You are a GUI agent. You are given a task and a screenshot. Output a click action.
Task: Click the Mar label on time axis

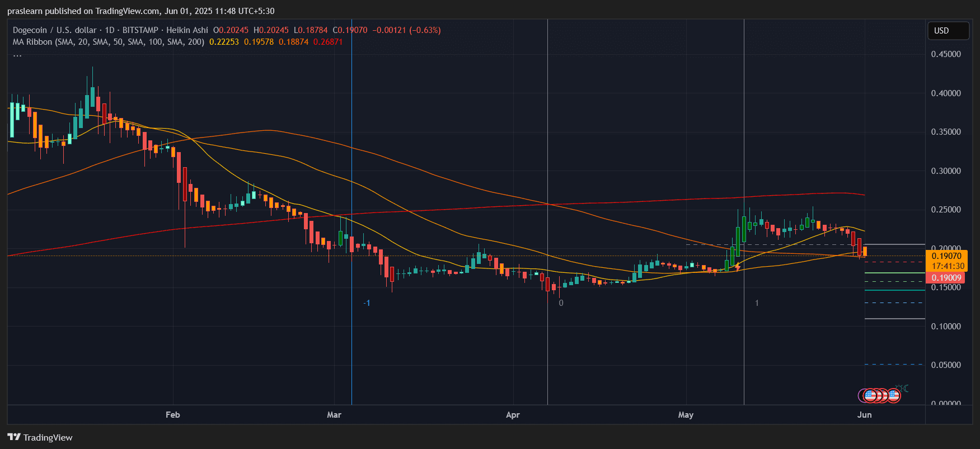[334, 414]
